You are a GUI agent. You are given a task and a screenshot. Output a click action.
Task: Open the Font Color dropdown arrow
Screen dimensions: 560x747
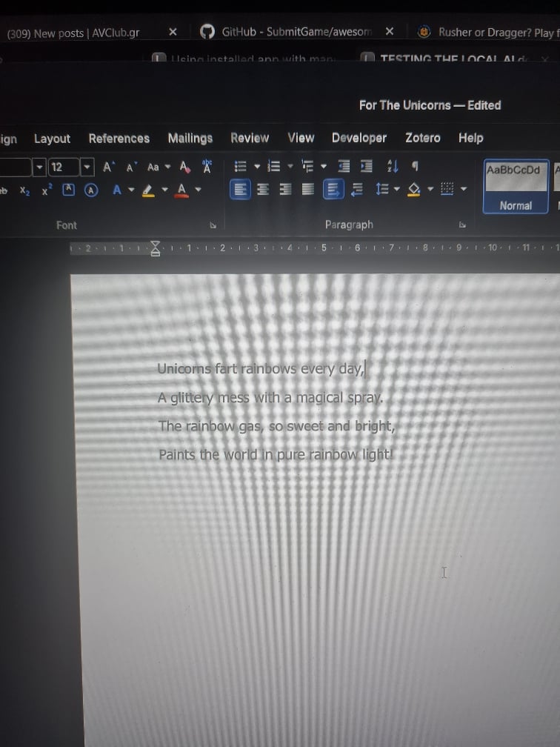(x=199, y=190)
